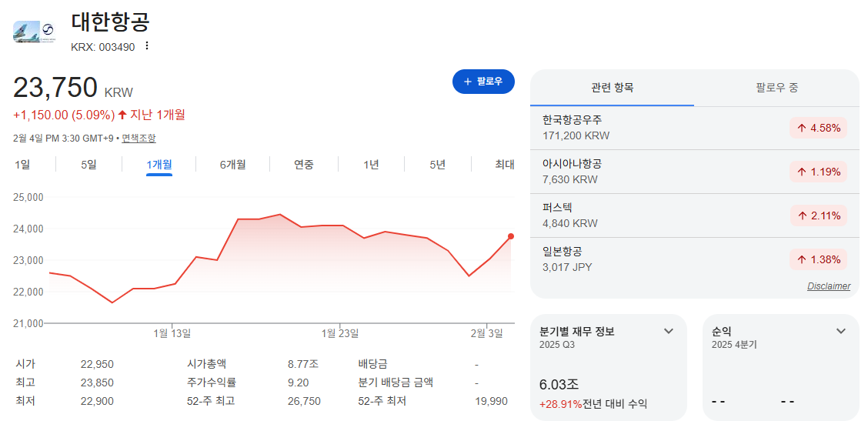Image resolution: width=868 pixels, height=431 pixels.
Task: Click the 2.11% change badge
Action: tap(818, 215)
